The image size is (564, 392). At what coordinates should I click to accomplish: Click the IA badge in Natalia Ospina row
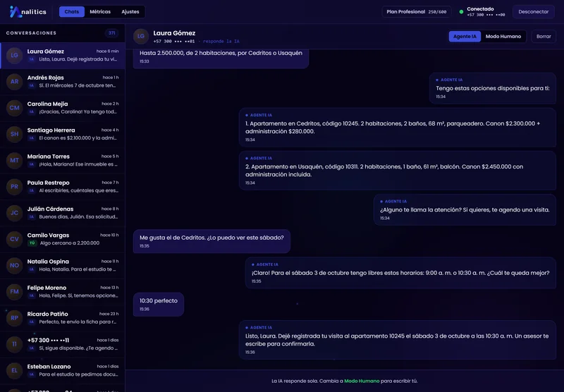[x=32, y=269]
